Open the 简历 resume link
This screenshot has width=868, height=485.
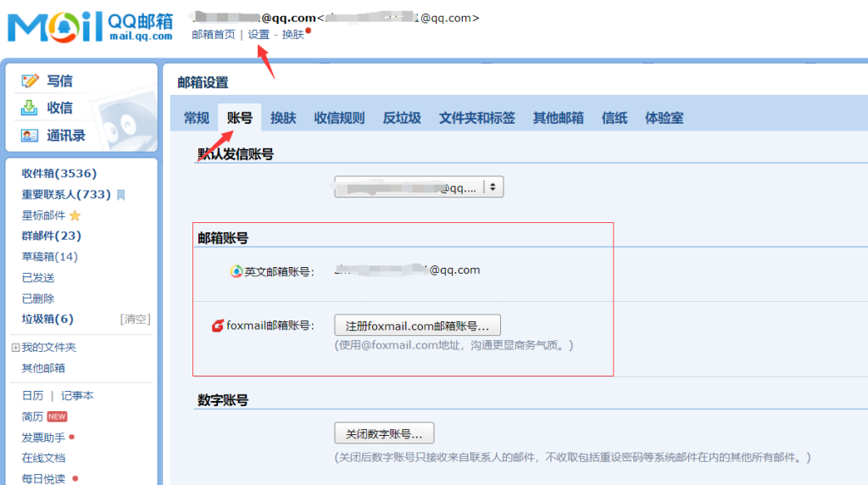(x=32, y=416)
